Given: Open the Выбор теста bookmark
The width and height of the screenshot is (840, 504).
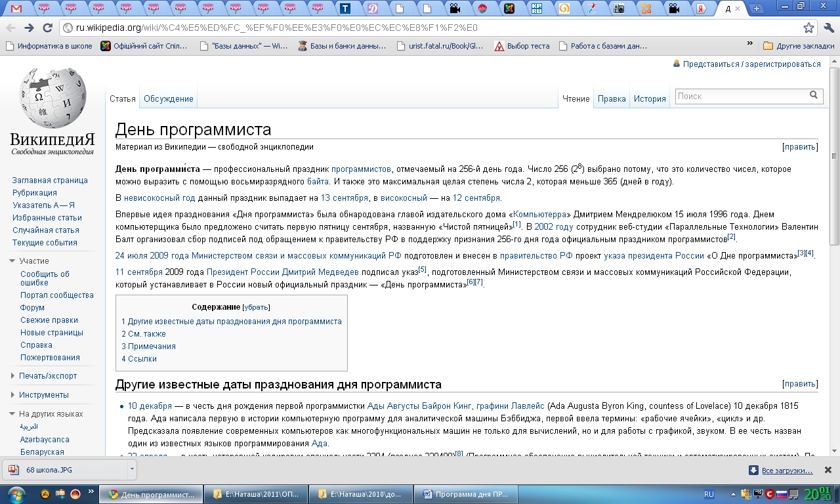Looking at the screenshot, I should [x=522, y=46].
